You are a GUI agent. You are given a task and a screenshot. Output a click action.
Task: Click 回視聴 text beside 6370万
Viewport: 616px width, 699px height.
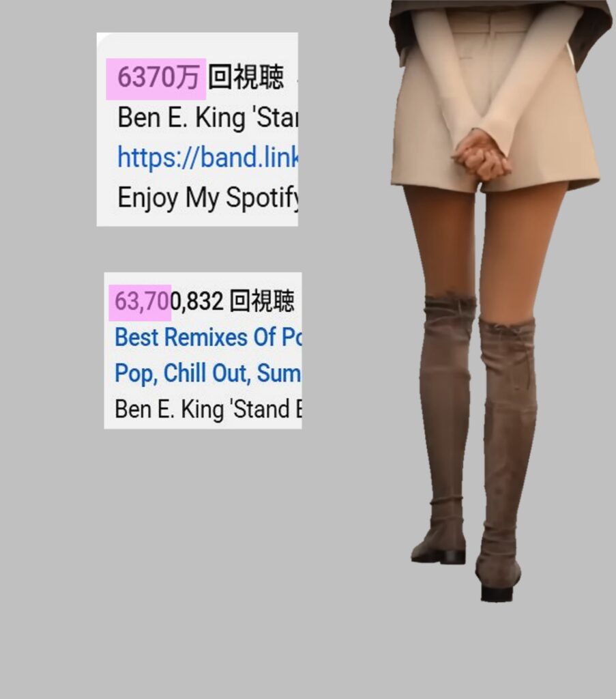[246, 78]
